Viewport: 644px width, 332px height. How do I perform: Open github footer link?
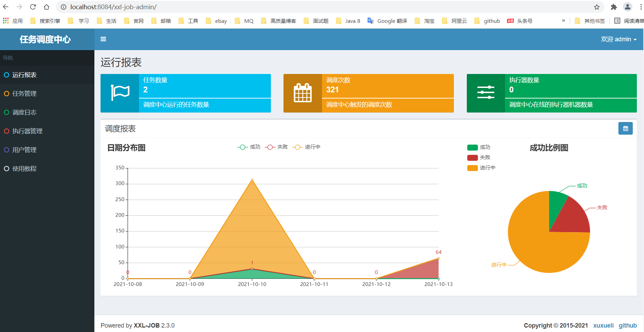(628, 326)
